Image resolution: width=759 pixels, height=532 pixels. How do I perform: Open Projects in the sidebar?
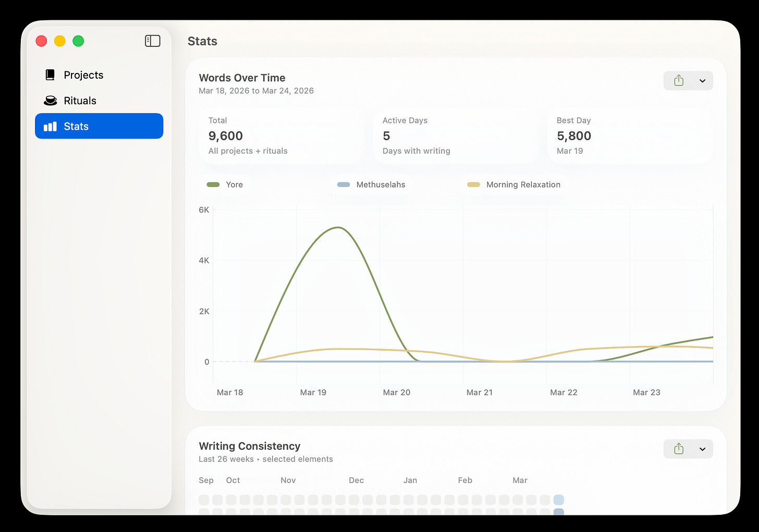click(99, 75)
